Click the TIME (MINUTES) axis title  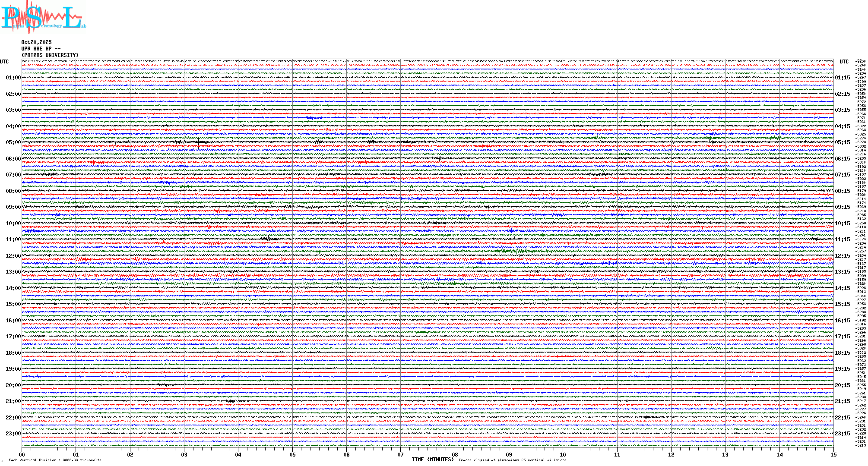pyautogui.click(x=433, y=460)
